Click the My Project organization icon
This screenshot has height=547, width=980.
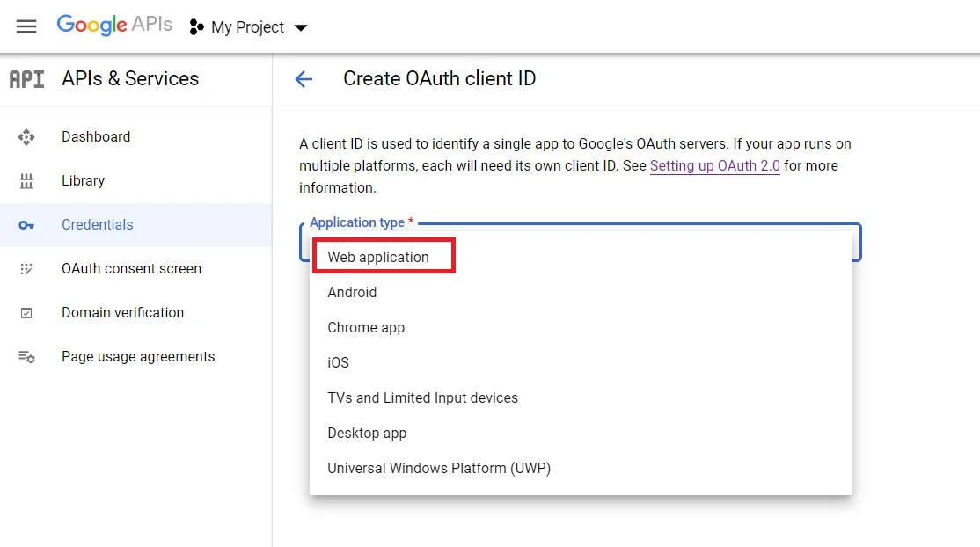196,27
